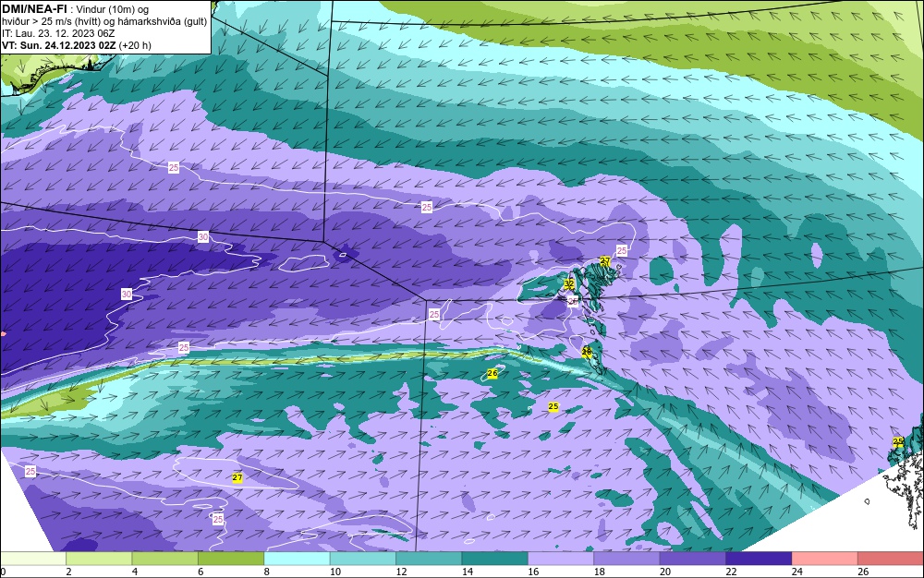Click the yellow 26 gust label
Viewport: 924px width, 578px height.
492,373
